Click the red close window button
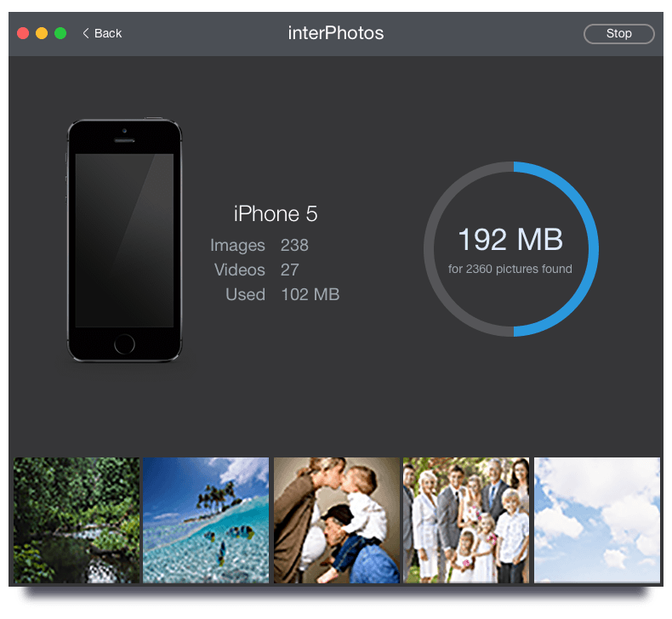The height and width of the screenshot is (619, 672). click(23, 33)
